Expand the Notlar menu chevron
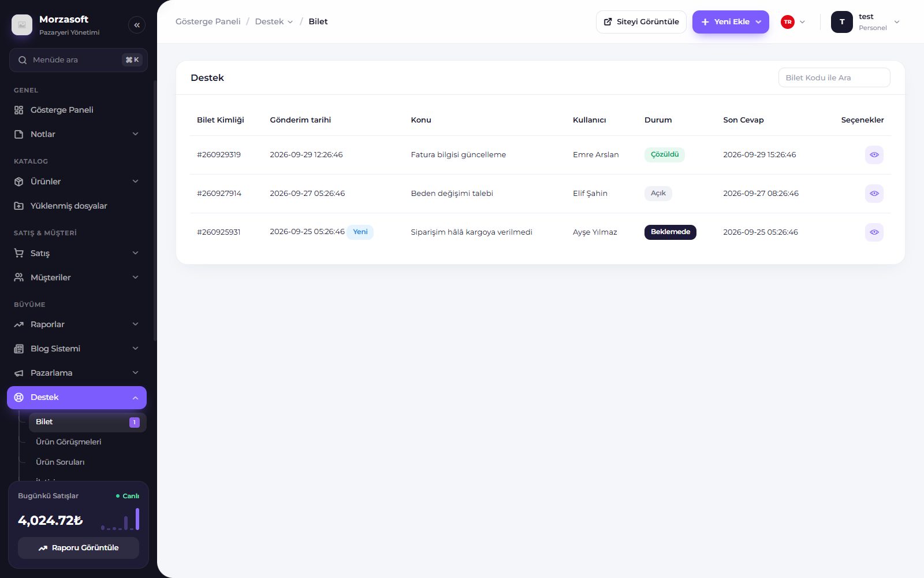The image size is (924, 578). 136,134
